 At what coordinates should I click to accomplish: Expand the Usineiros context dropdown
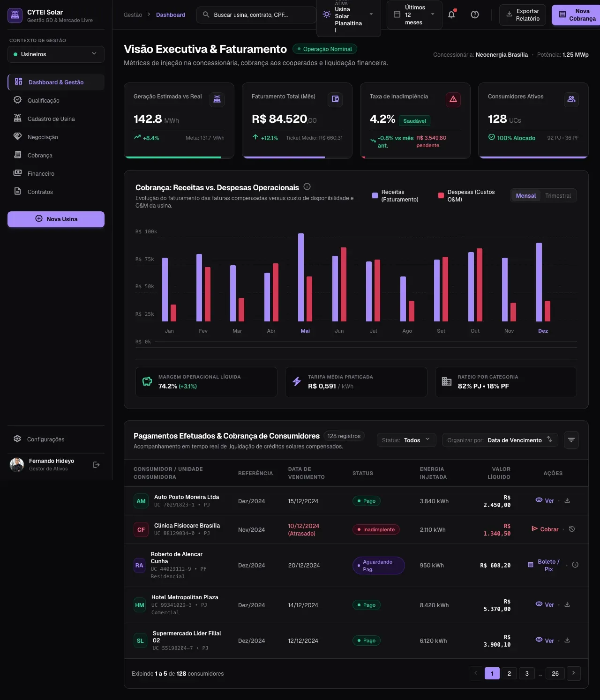coord(56,54)
